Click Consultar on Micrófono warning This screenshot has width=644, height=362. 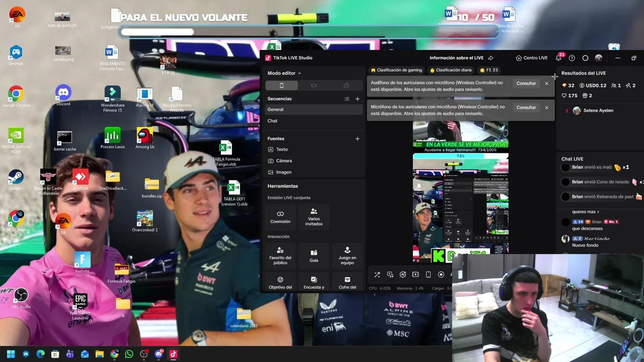[526, 108]
